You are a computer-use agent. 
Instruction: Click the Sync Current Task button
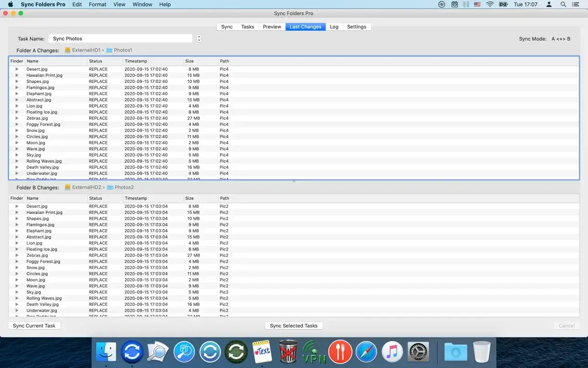tap(34, 326)
